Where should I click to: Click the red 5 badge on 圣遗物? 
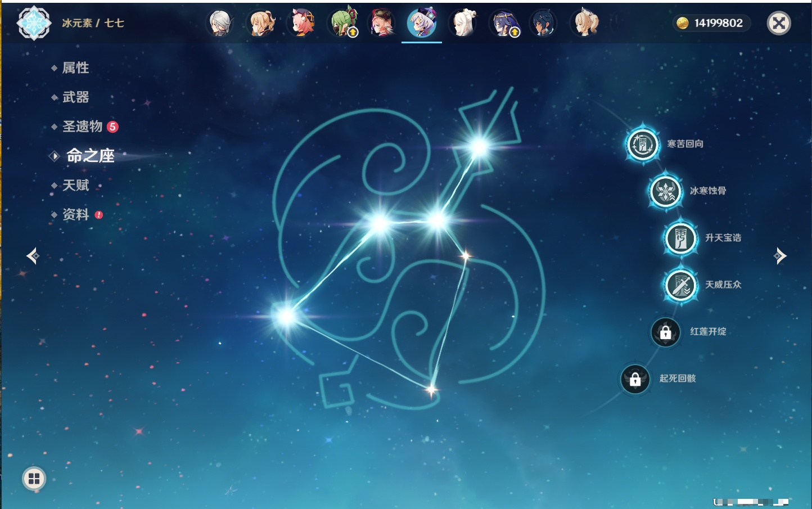tap(112, 127)
